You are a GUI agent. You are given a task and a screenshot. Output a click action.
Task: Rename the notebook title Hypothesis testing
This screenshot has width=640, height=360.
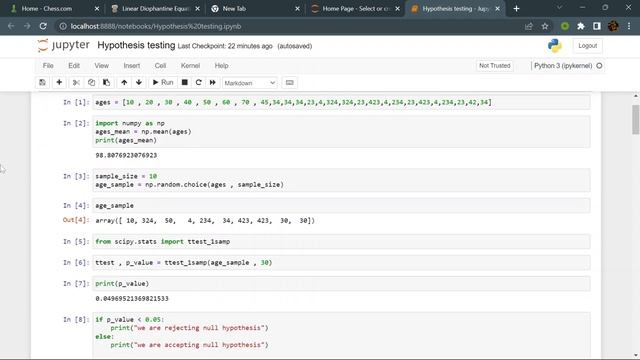(136, 45)
